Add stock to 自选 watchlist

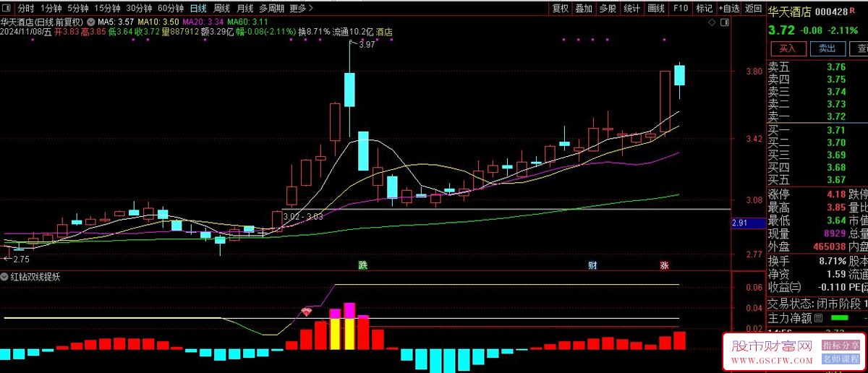[x=729, y=9]
